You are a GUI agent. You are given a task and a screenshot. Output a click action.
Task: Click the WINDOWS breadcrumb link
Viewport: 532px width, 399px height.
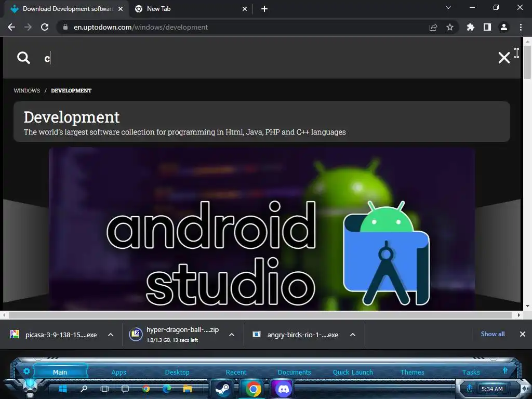[x=27, y=90]
